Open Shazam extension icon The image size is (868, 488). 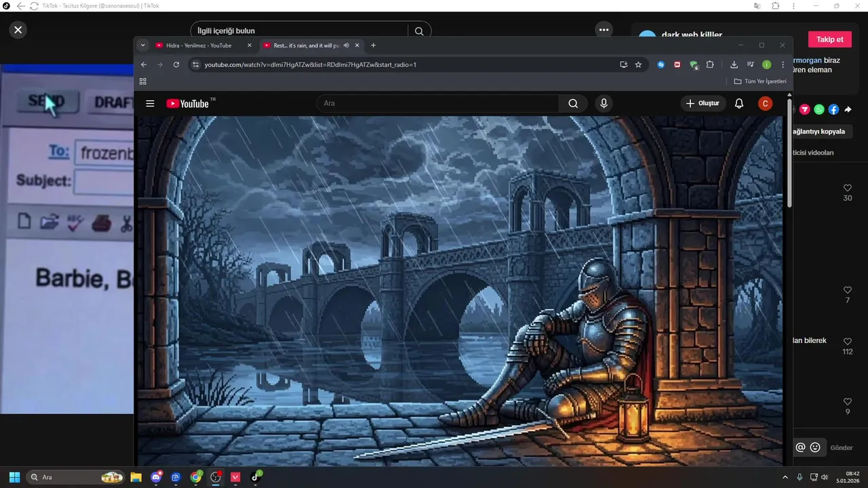tap(661, 64)
